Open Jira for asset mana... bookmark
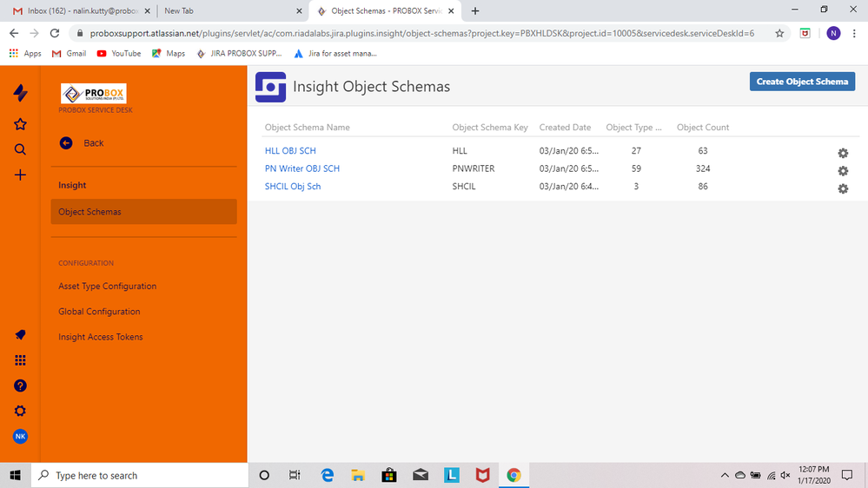868x488 pixels. pos(335,53)
